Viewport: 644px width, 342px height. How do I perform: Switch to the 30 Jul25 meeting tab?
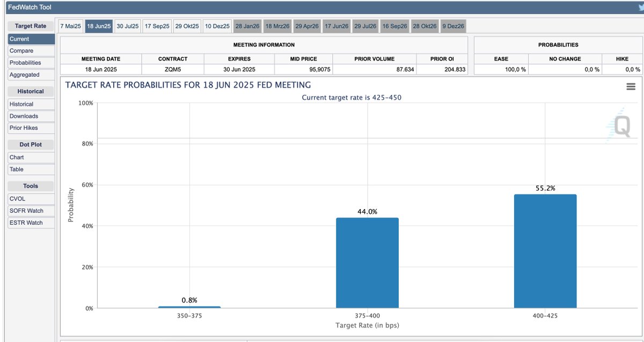pos(128,26)
